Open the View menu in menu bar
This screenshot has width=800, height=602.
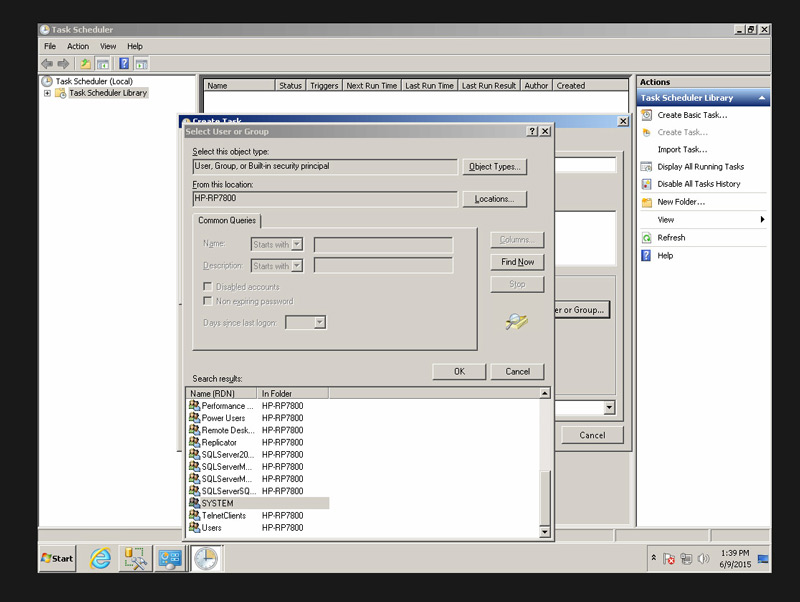coord(108,46)
